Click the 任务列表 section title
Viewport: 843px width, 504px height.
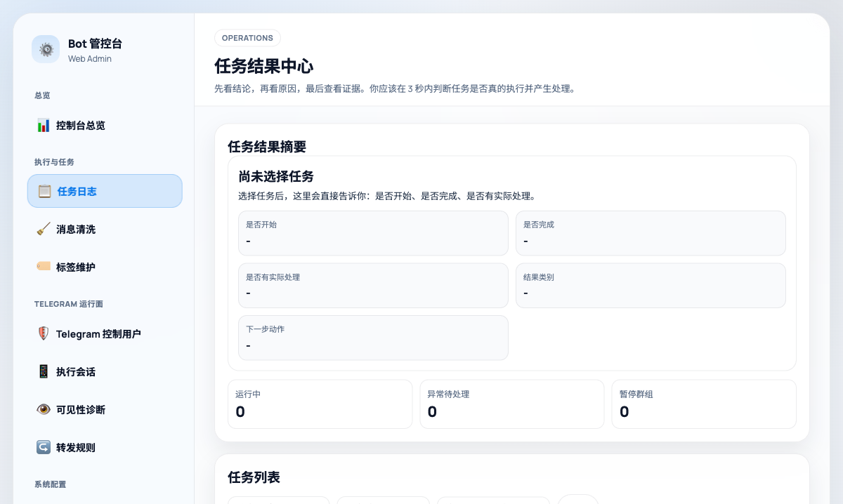254,477
